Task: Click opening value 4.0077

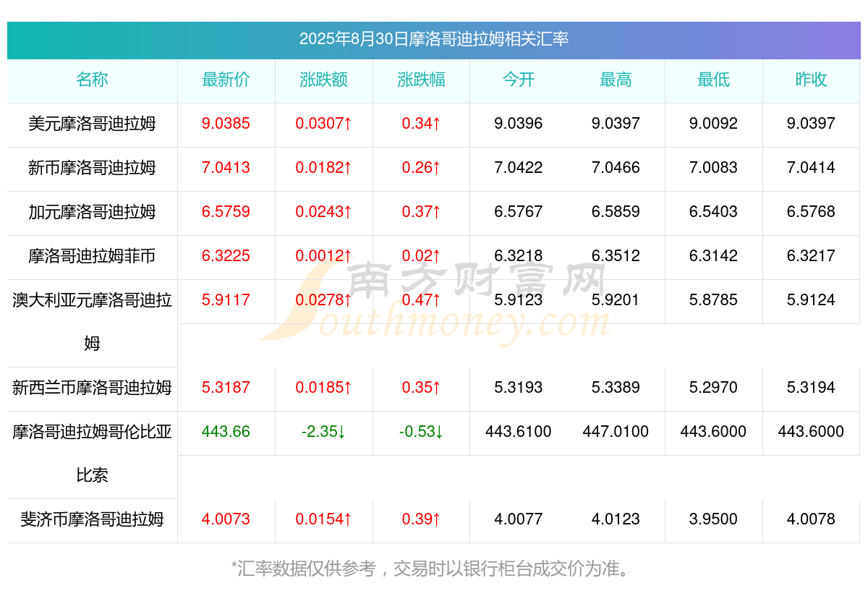Action: pyautogui.click(x=519, y=519)
